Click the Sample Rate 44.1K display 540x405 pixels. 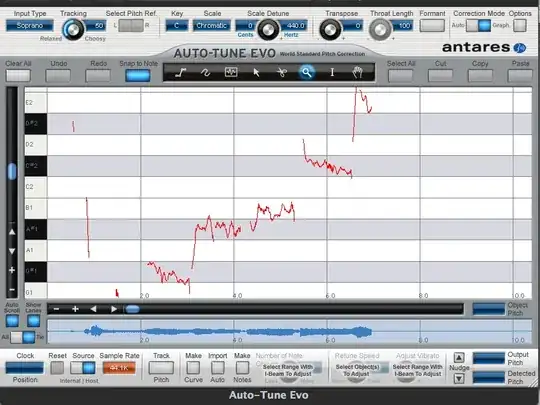click(119, 368)
